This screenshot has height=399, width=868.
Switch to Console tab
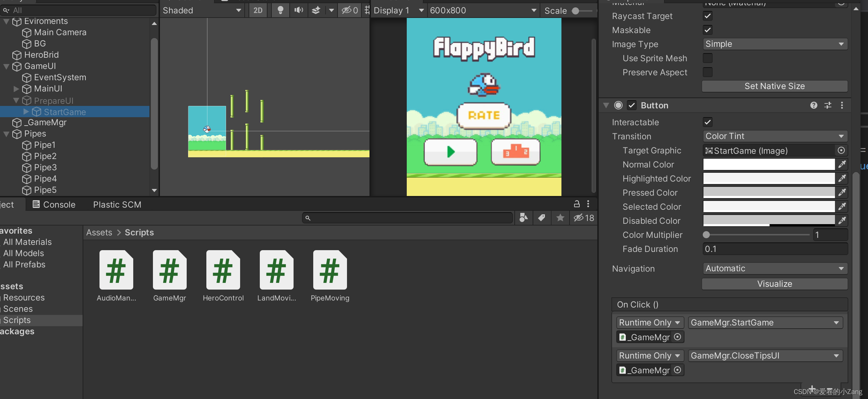(x=54, y=204)
